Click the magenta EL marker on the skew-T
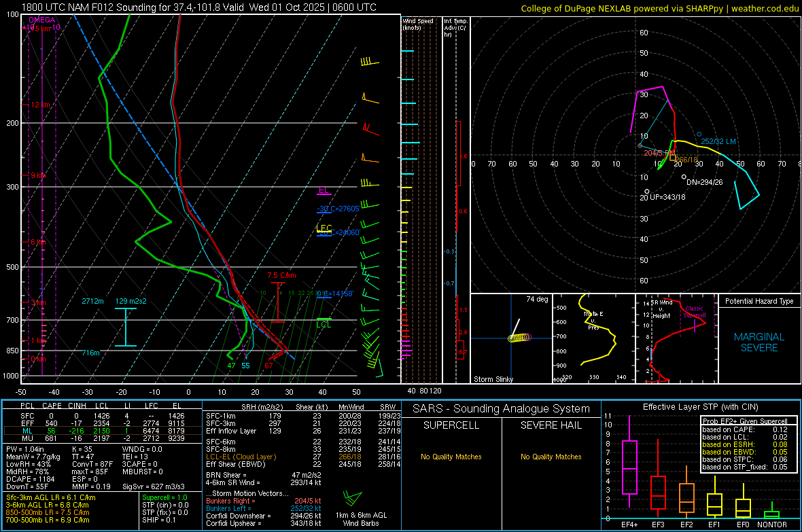This screenshot has width=802, height=532. [x=324, y=192]
